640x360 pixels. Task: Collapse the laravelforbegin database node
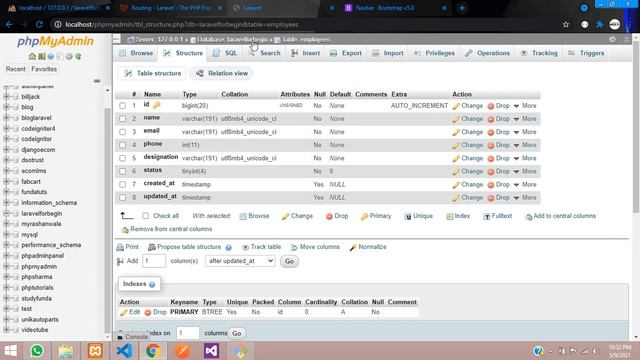click(x=6, y=213)
